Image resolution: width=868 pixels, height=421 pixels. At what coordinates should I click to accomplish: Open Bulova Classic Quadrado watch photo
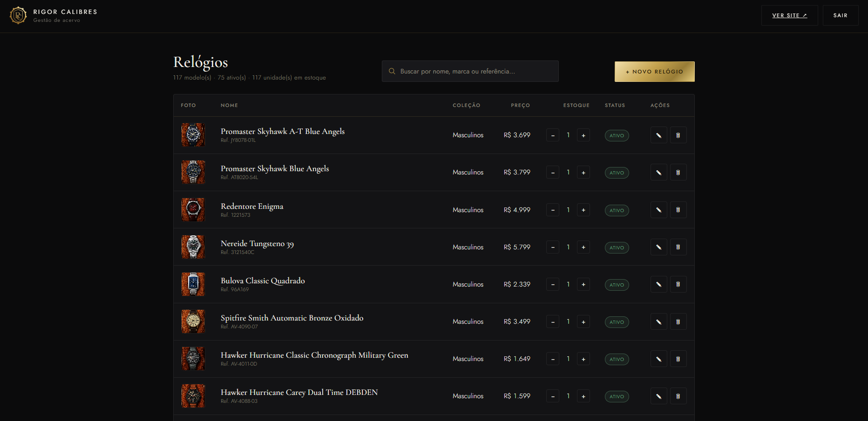coord(193,284)
